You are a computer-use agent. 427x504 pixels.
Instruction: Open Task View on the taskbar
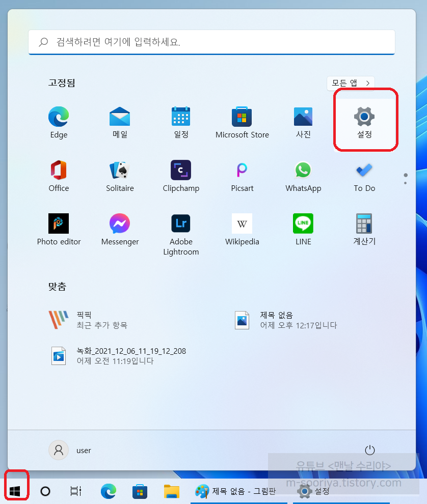coord(76,491)
